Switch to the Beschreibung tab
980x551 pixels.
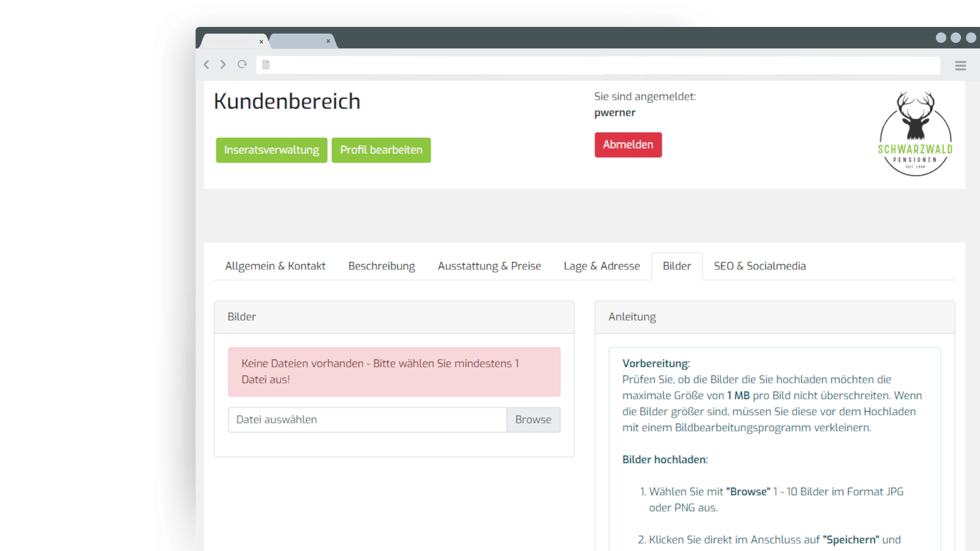pyautogui.click(x=382, y=266)
